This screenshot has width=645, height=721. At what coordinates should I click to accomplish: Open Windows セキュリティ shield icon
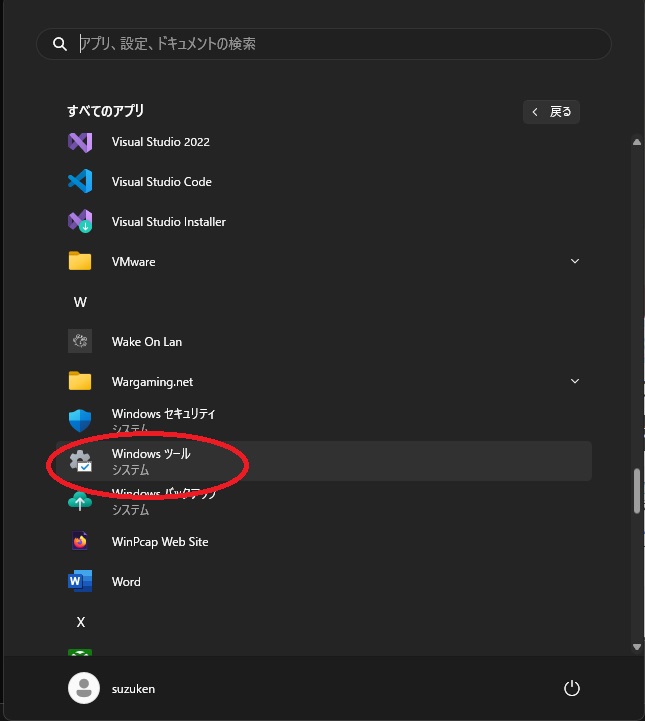pos(80,420)
